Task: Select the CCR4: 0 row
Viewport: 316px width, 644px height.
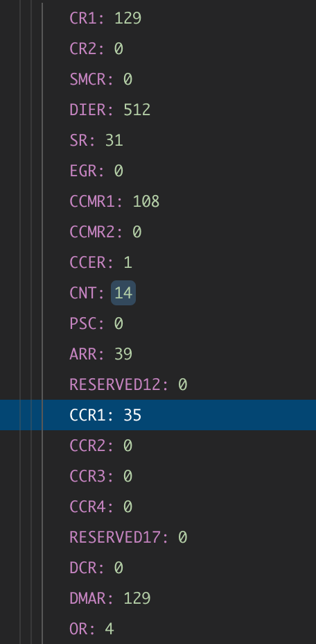Action: (158, 507)
